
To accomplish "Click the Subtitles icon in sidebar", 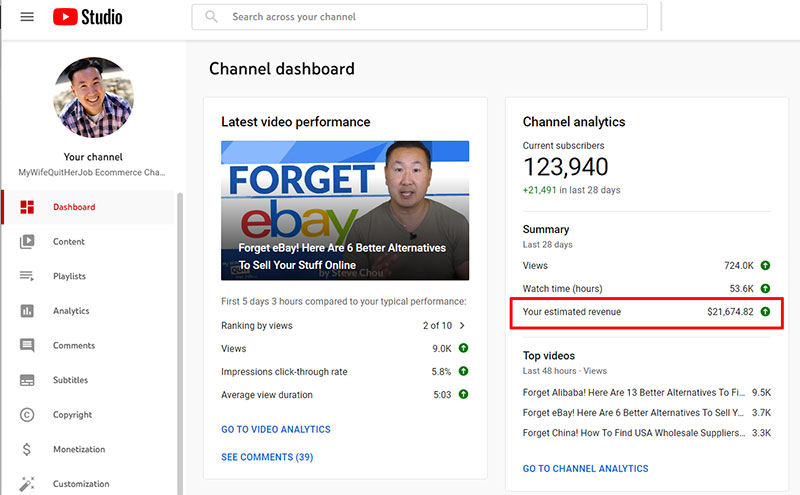I will pyautogui.click(x=27, y=380).
